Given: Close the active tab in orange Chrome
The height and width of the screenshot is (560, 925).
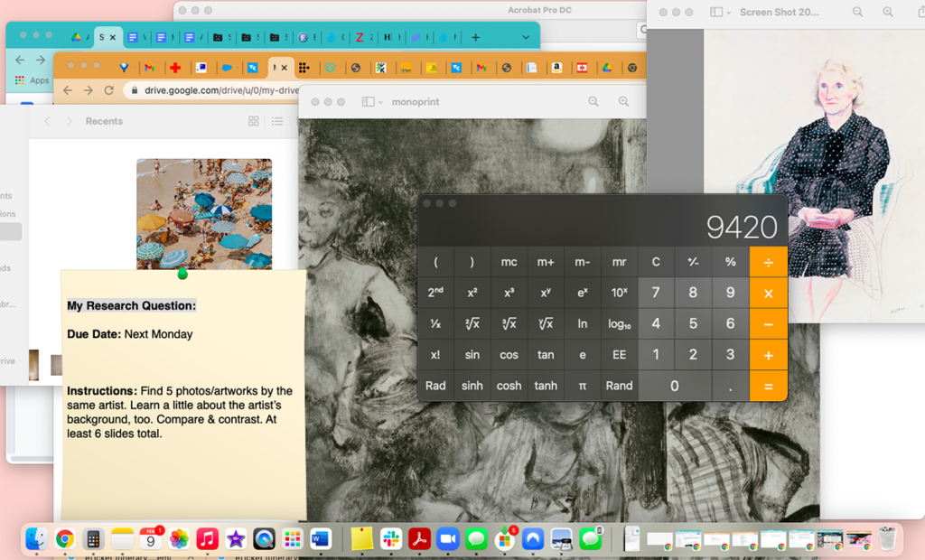Looking at the screenshot, I should 285,68.
